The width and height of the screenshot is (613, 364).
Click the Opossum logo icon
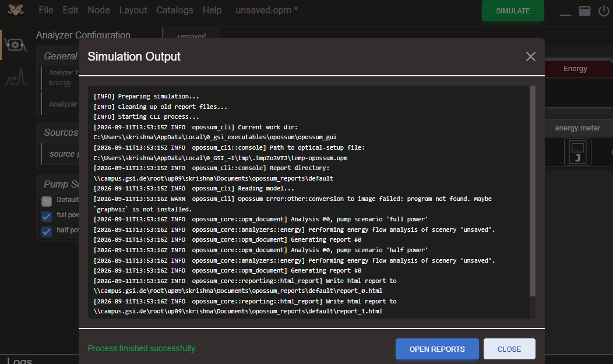(16, 10)
